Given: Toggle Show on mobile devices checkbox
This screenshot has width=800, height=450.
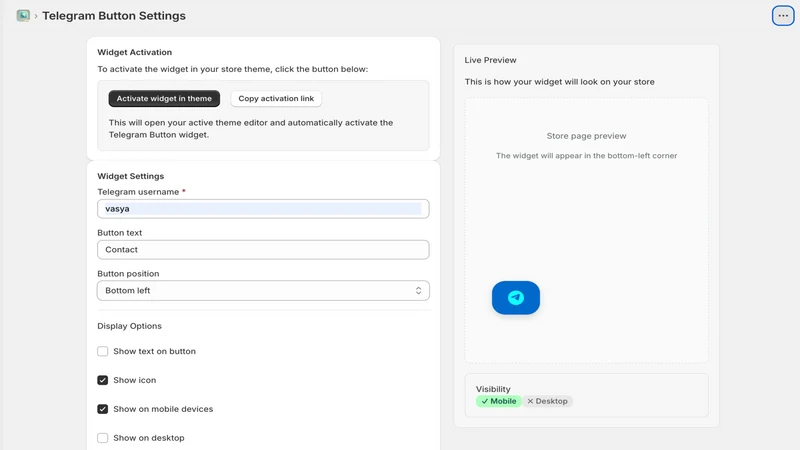Looking at the screenshot, I should [103, 409].
